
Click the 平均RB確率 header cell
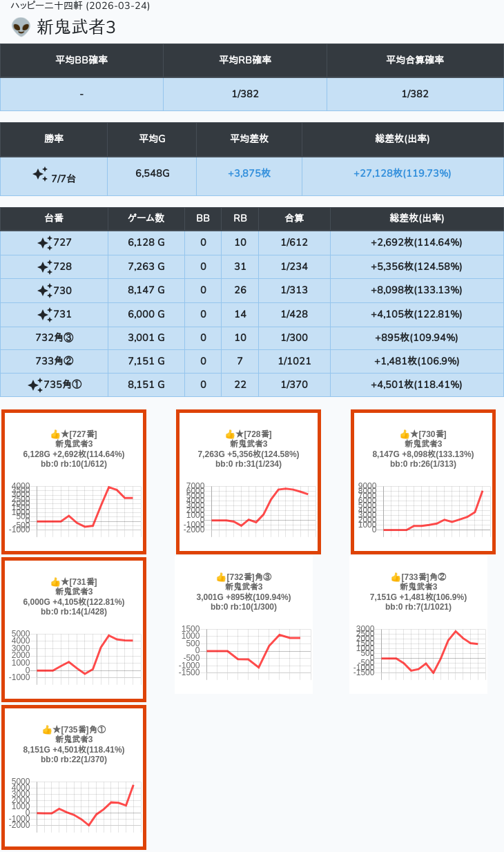pyautogui.click(x=244, y=60)
